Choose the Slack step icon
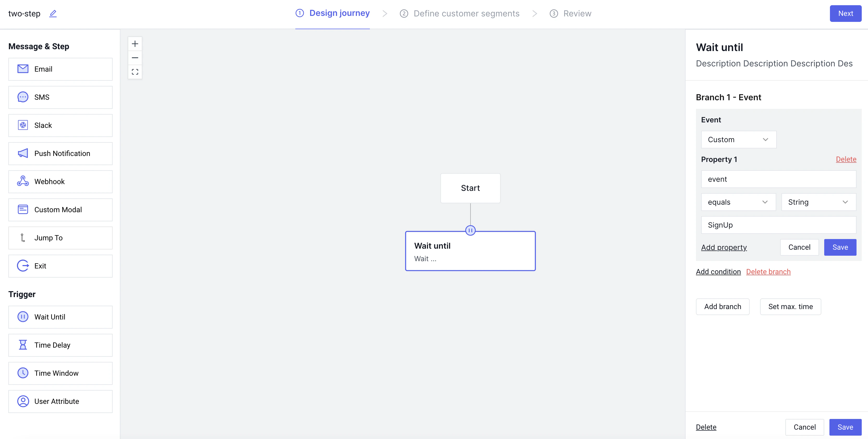 [x=22, y=125]
